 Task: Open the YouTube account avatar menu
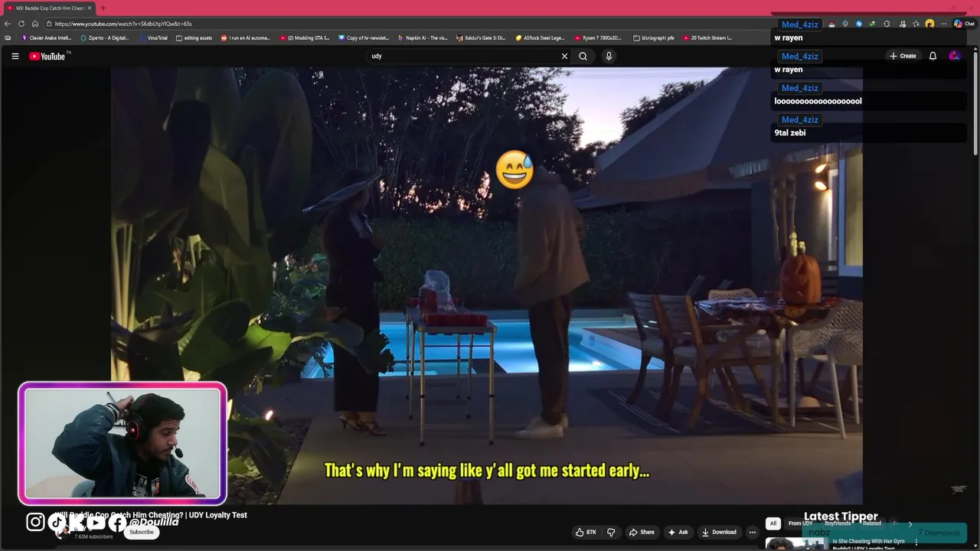(x=954, y=56)
